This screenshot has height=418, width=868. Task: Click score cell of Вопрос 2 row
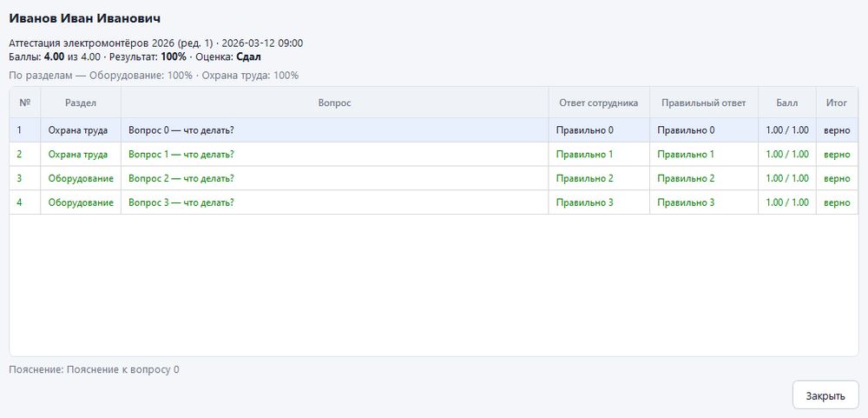tap(787, 178)
